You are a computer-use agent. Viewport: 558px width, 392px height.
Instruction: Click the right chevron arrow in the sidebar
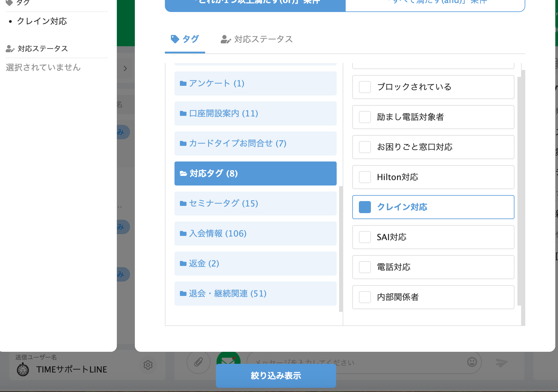tap(125, 68)
